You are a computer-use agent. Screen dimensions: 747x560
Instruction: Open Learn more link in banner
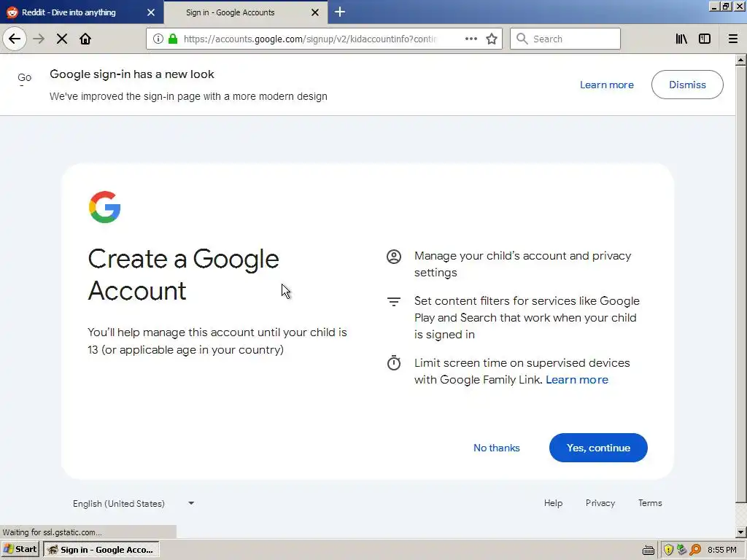(x=606, y=85)
